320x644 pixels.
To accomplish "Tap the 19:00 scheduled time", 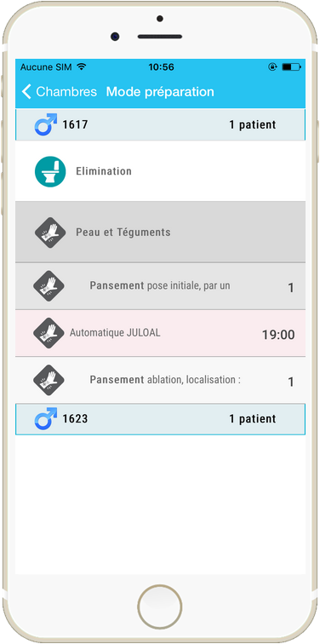I will 278,335.
